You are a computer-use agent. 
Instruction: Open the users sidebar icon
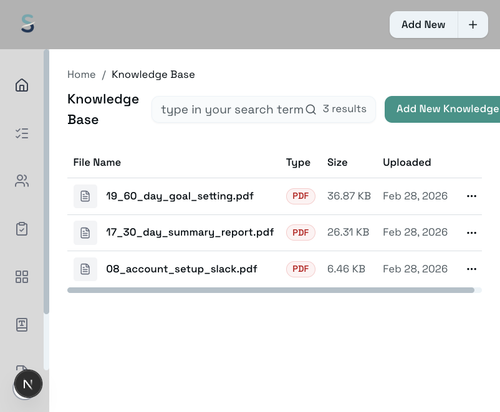click(22, 181)
